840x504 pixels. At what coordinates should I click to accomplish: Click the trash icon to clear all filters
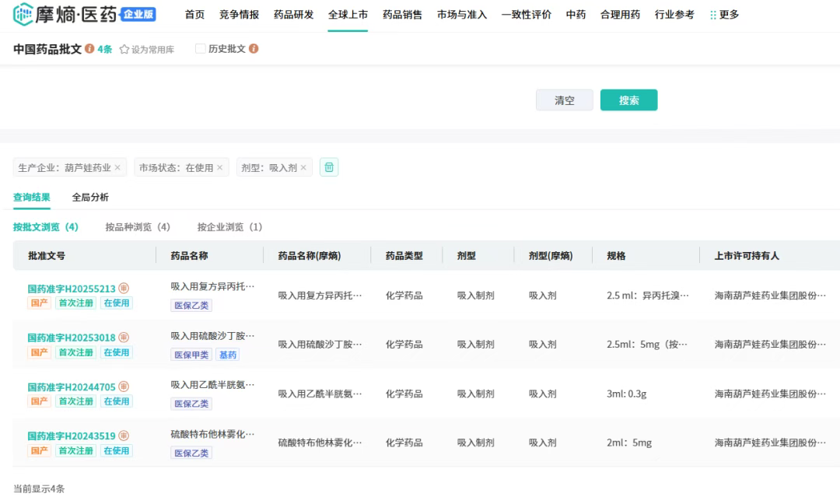tap(329, 167)
